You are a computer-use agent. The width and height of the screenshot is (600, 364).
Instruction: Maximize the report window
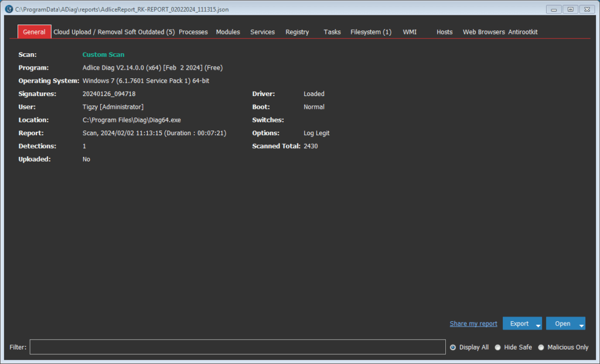click(x=571, y=9)
